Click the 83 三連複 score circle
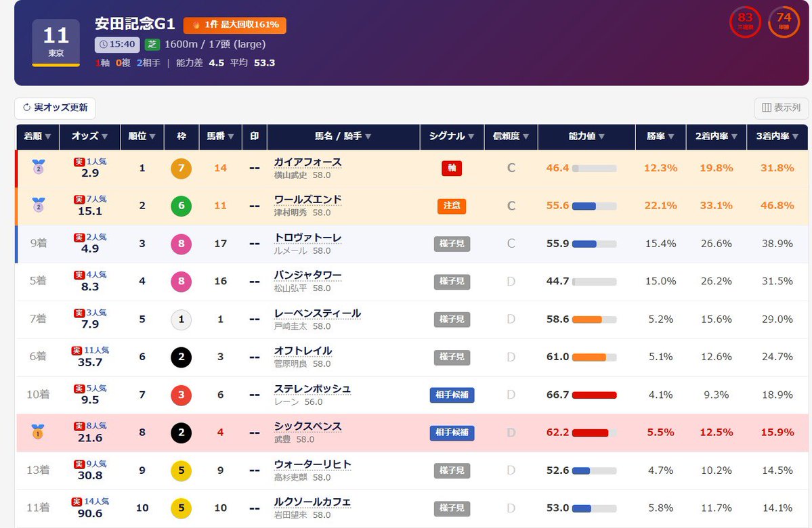812x528 pixels. point(745,22)
